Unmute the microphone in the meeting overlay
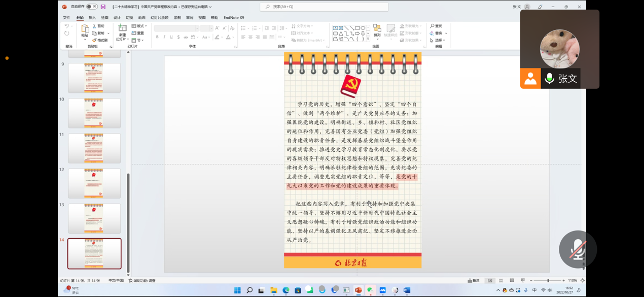 tap(578, 250)
